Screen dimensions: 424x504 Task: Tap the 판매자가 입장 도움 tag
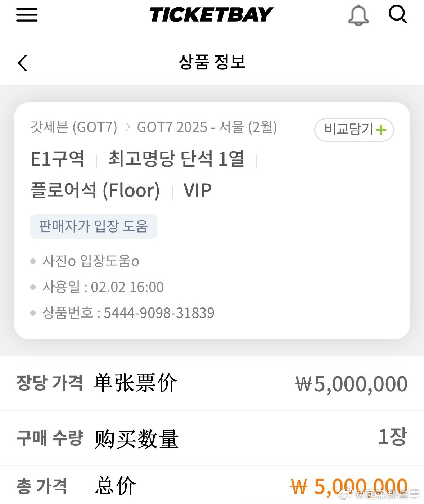tap(94, 226)
